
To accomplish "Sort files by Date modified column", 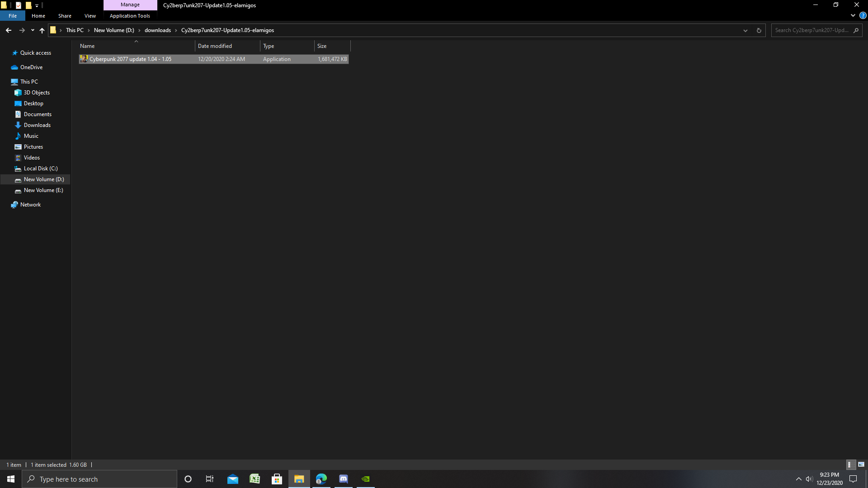I will coord(215,46).
